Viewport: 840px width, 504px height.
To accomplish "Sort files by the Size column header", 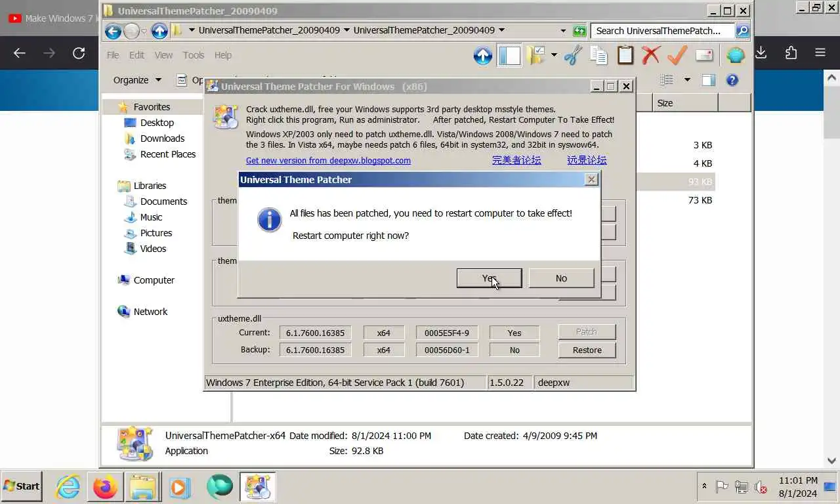I will [x=685, y=103].
